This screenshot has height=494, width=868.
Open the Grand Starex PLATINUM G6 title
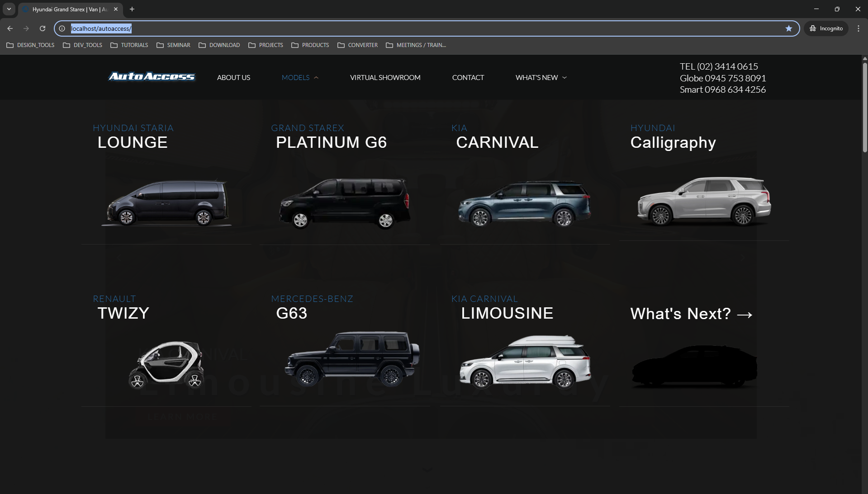331,142
